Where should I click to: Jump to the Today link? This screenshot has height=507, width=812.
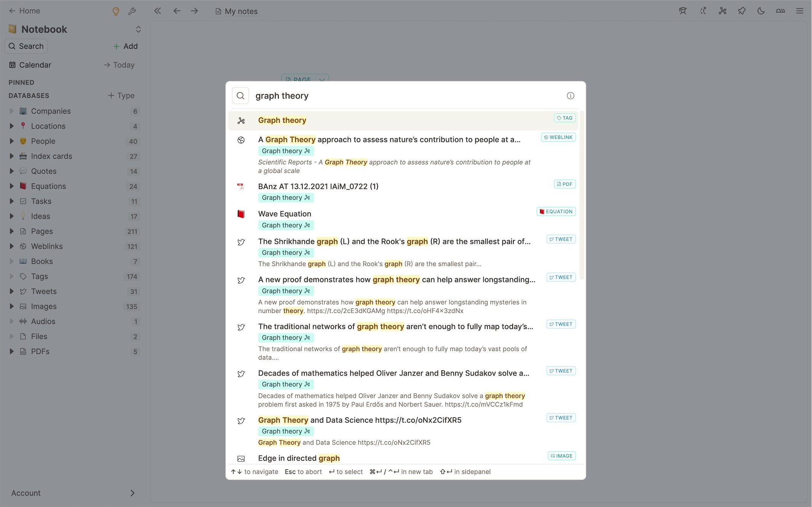(119, 65)
